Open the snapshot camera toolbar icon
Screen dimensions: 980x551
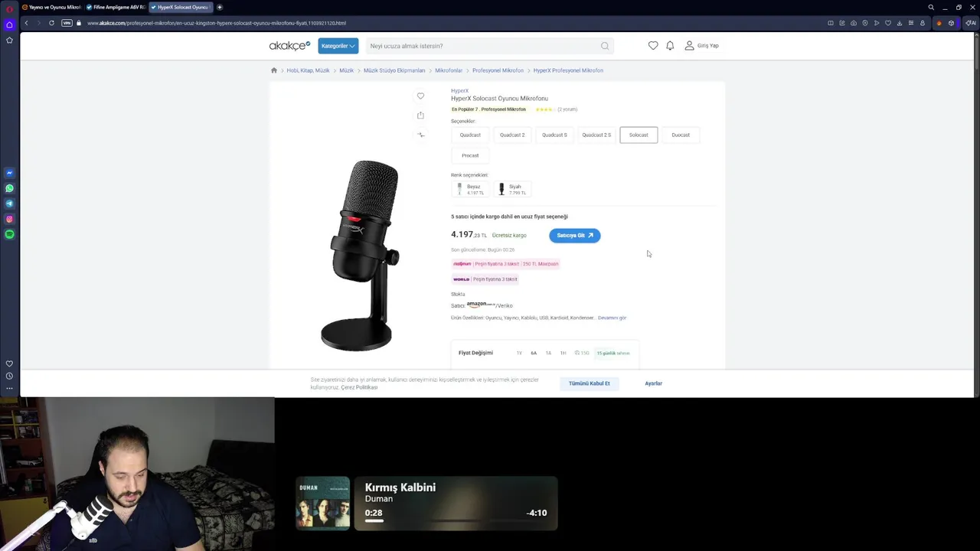[854, 23]
